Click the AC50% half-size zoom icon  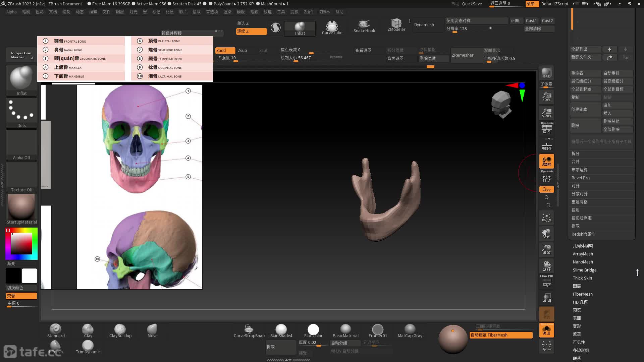(x=546, y=113)
